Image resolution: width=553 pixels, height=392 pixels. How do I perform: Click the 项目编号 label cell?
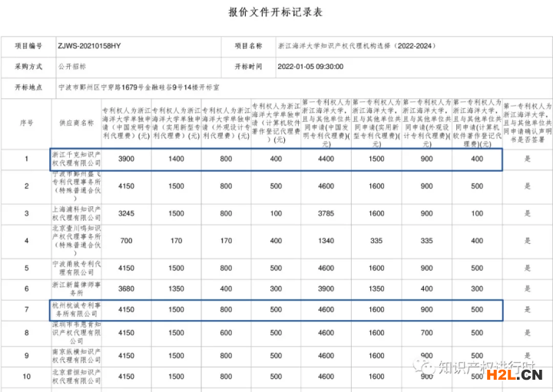click(x=28, y=46)
